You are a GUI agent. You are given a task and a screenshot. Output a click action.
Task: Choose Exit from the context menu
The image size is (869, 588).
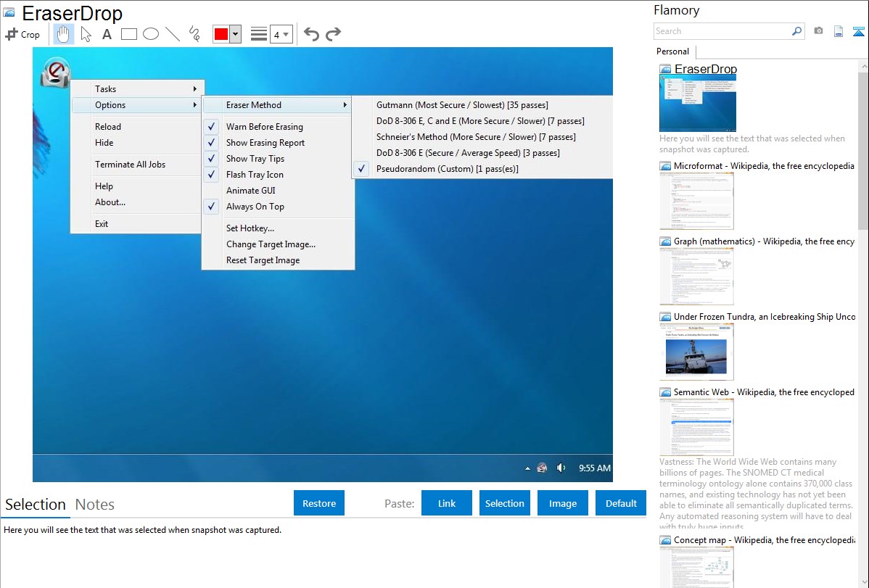(x=102, y=224)
